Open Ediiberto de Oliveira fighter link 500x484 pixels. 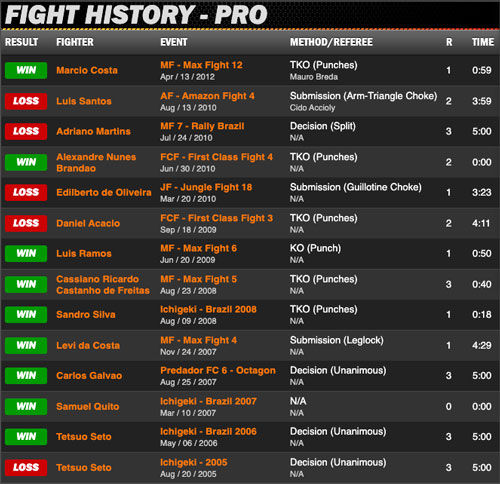(x=104, y=192)
